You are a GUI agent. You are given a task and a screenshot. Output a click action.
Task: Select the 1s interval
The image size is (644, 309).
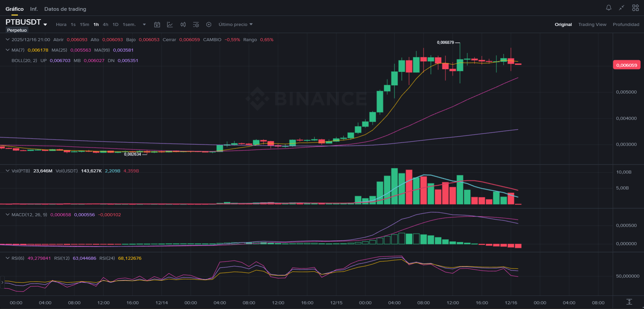(x=73, y=25)
